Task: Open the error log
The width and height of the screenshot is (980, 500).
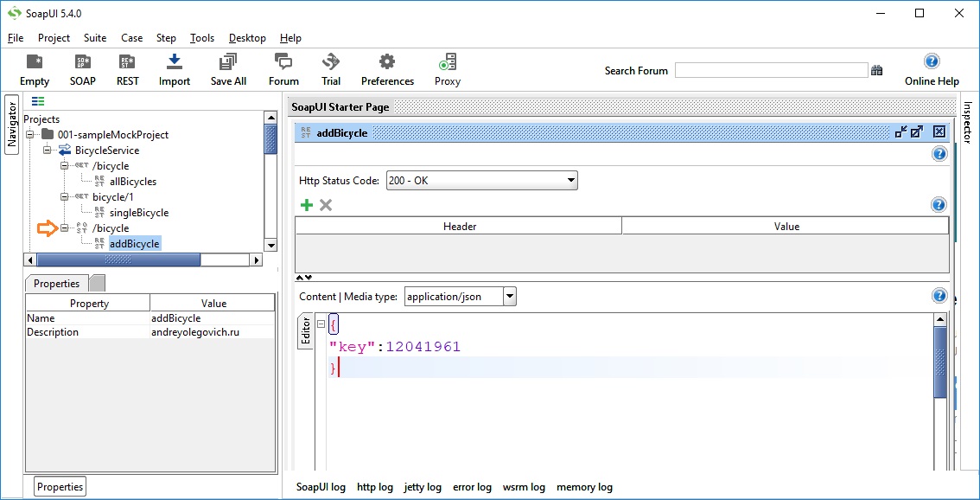Action: [x=472, y=487]
